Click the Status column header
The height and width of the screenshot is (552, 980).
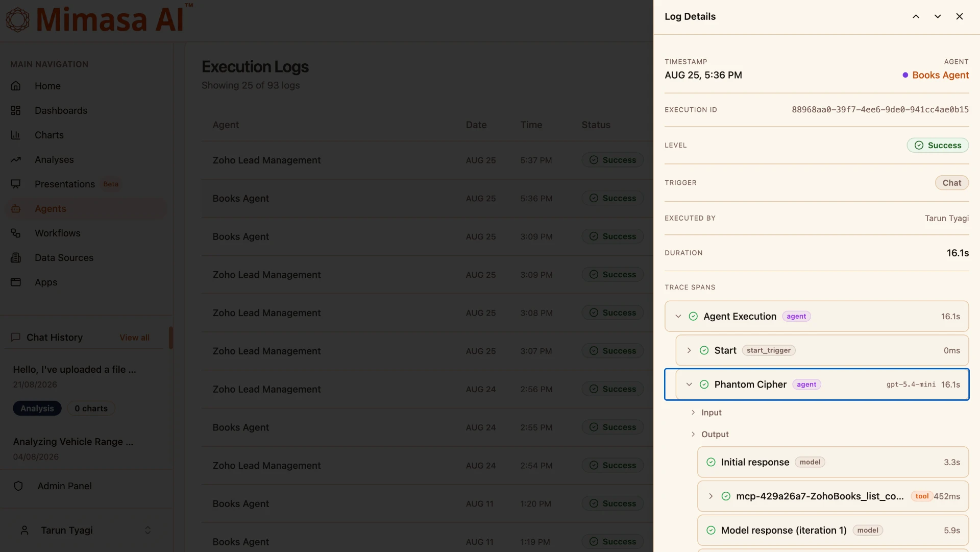pos(596,125)
